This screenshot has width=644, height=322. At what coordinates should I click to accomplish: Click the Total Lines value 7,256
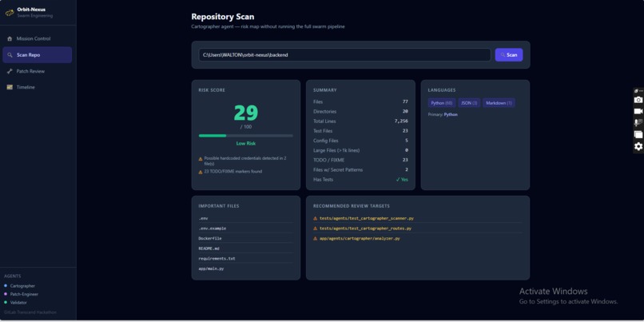pyautogui.click(x=401, y=121)
